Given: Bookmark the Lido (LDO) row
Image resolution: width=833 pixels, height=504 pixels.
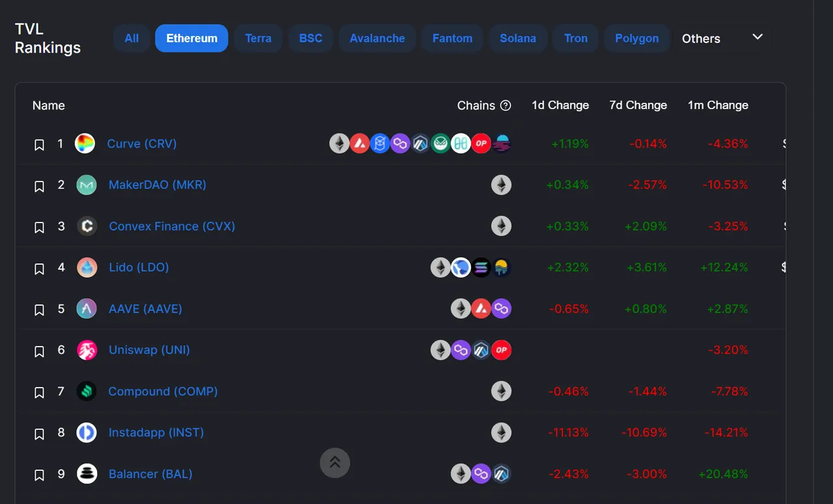Looking at the screenshot, I should point(39,269).
